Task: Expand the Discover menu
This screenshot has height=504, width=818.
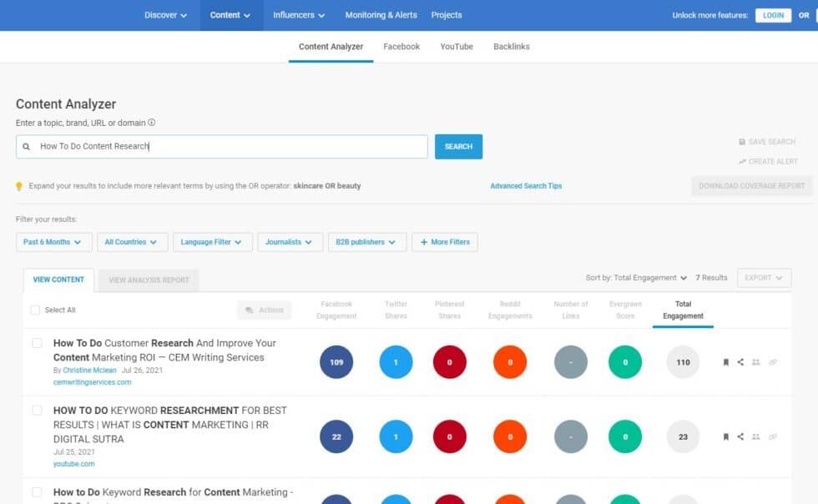Action: click(165, 15)
